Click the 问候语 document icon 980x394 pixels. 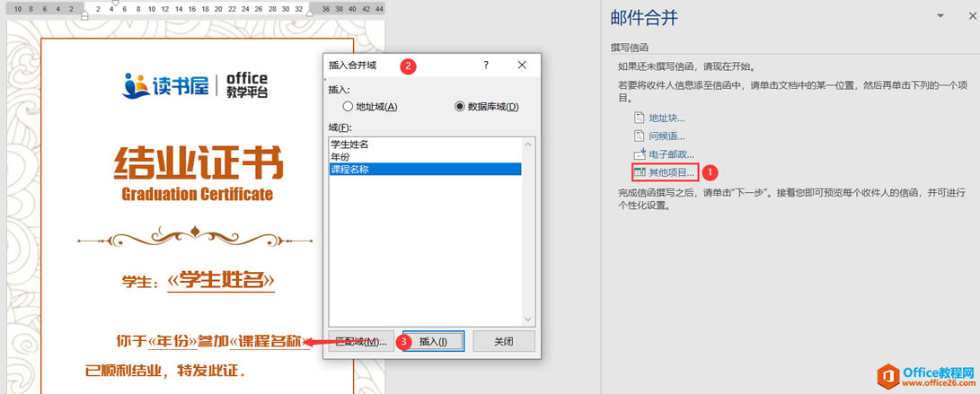(639, 136)
